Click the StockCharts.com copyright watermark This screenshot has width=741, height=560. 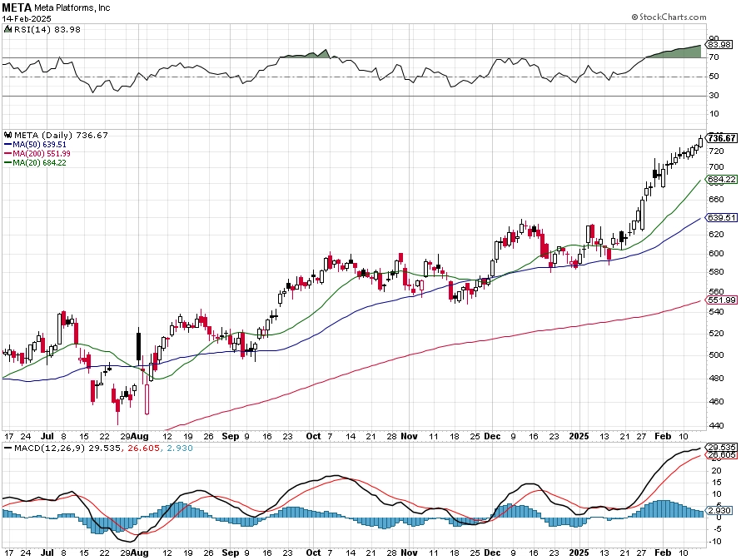click(669, 17)
